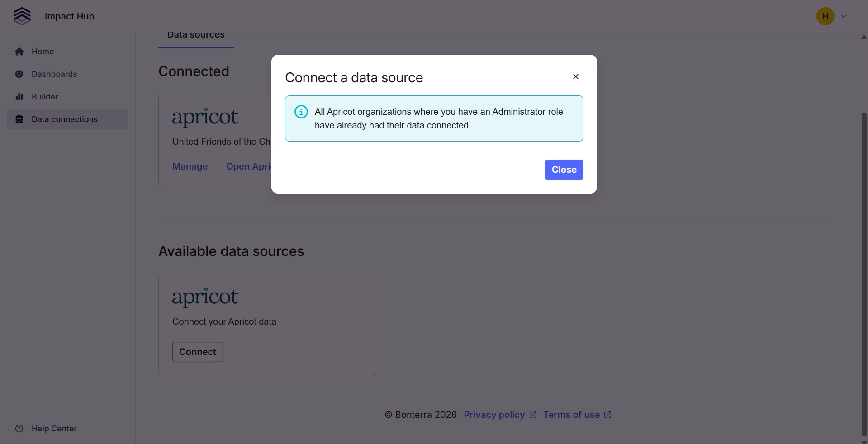Click the H user avatar

pyautogui.click(x=825, y=16)
